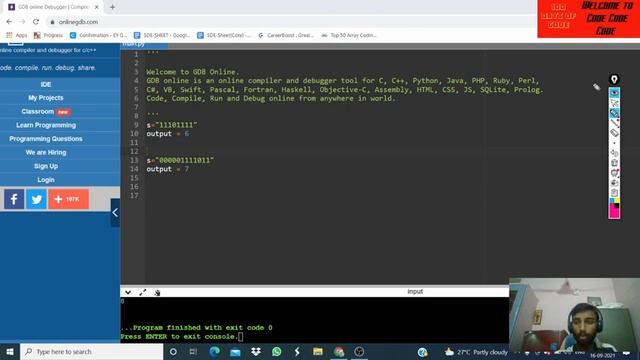Open the IDE sidebar link
This screenshot has height=360, width=640.
click(x=46, y=84)
